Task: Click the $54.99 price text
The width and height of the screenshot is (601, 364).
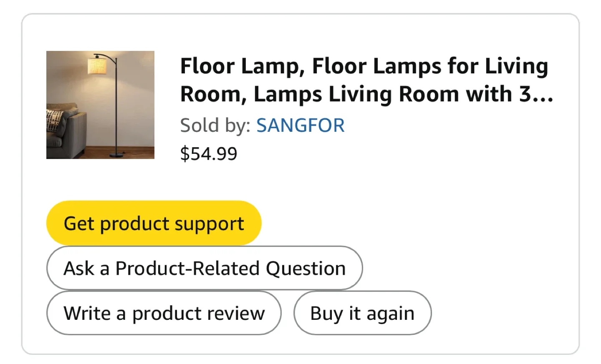Action: click(209, 154)
